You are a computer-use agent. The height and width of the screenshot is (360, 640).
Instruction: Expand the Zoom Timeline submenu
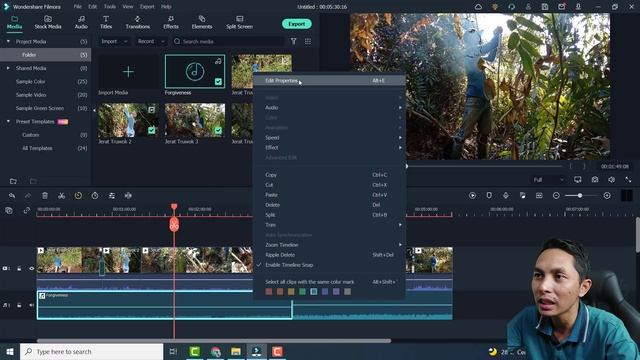[x=329, y=245]
